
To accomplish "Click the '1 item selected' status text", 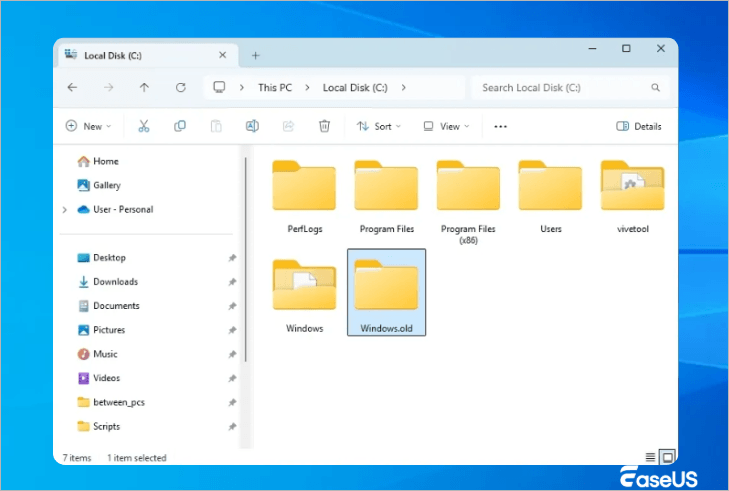I will coord(137,458).
